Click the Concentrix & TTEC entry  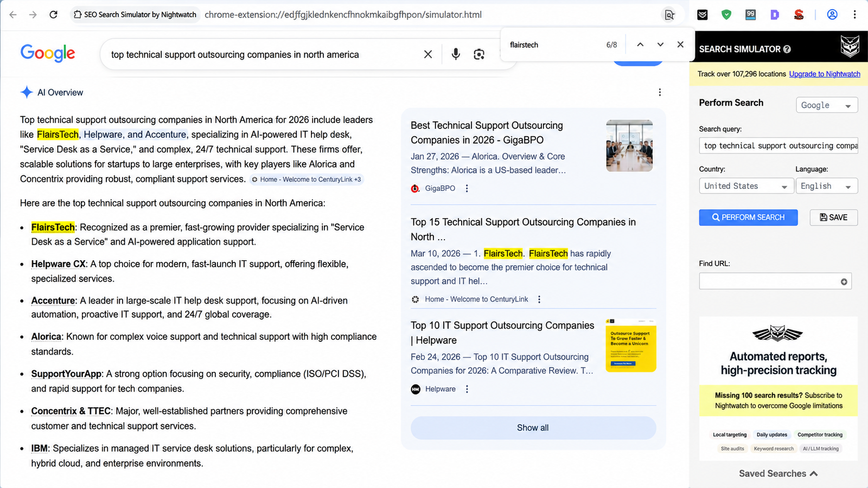pyautogui.click(x=71, y=411)
